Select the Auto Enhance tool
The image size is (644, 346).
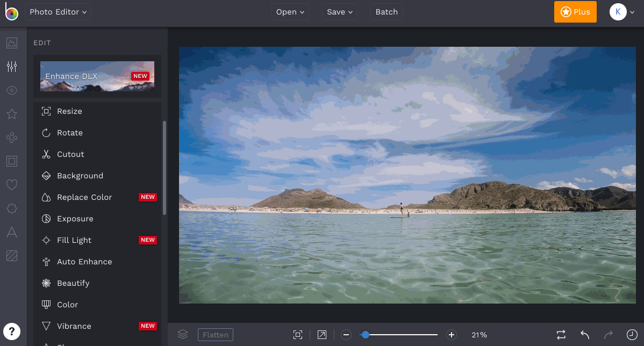pyautogui.click(x=97, y=262)
